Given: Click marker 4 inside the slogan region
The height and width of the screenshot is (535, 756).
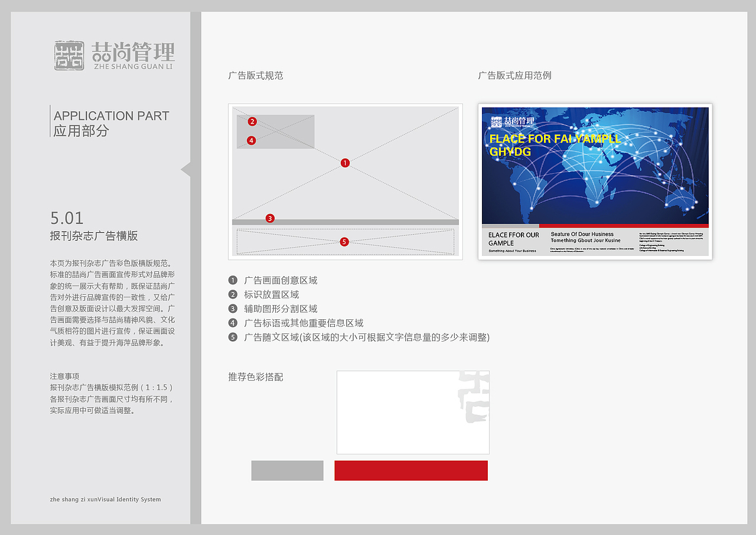Looking at the screenshot, I should coord(251,140).
